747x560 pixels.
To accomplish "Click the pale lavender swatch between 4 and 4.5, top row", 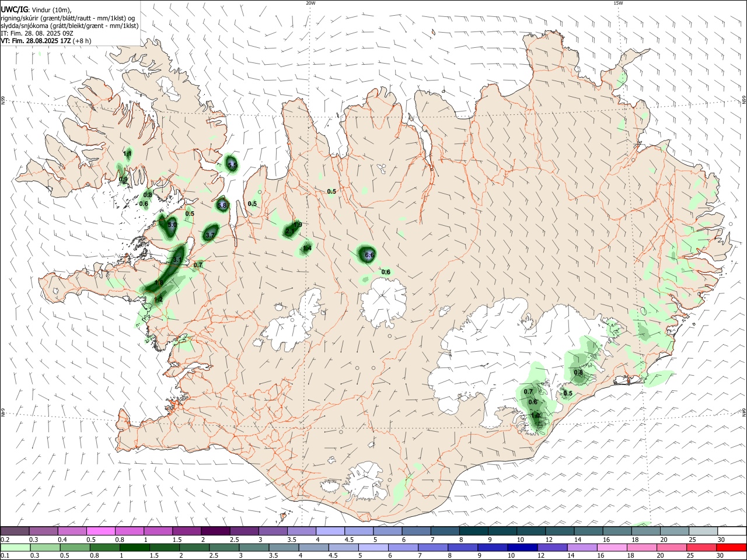I will 330,531.
